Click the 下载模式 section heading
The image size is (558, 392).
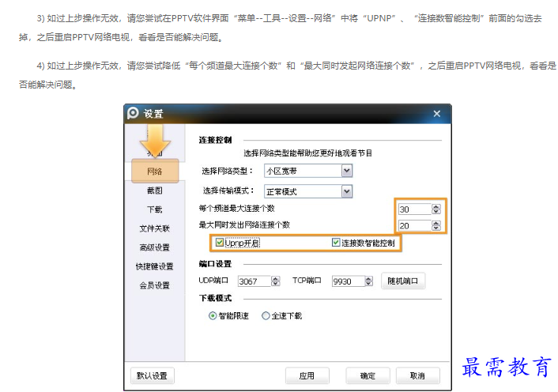pos(215,298)
